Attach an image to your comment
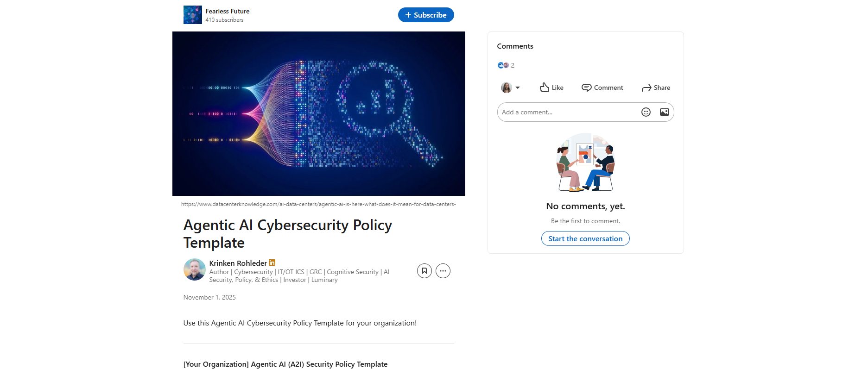This screenshot has height=369, width=868. click(x=664, y=112)
